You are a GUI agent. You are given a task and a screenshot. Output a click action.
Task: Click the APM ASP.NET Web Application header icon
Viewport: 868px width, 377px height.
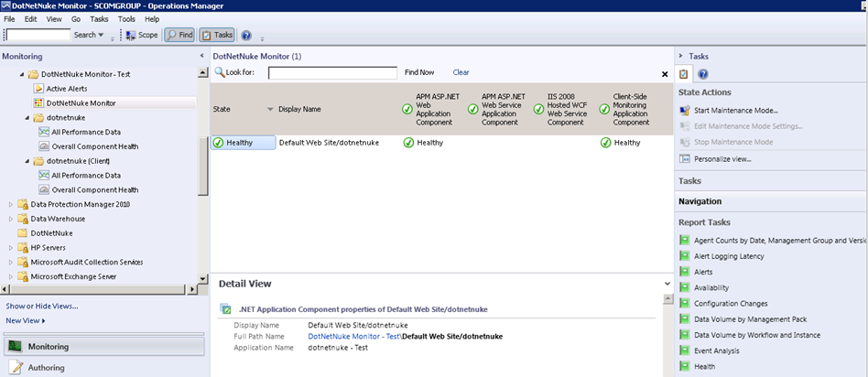[407, 109]
